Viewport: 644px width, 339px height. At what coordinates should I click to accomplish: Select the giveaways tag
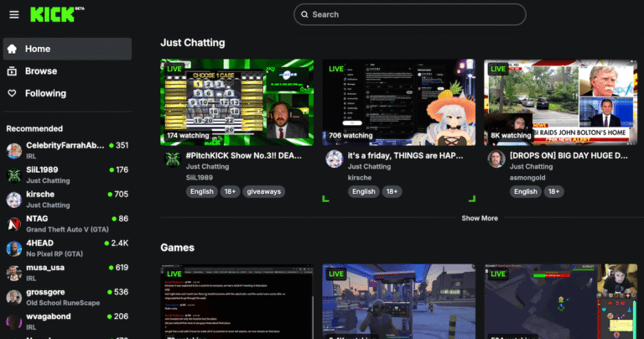pos(263,191)
